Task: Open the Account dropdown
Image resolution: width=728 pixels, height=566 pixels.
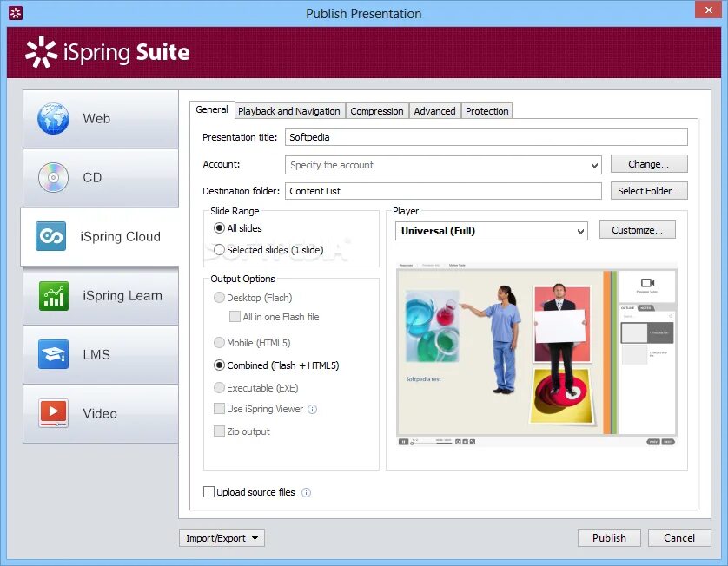Action: (443, 165)
